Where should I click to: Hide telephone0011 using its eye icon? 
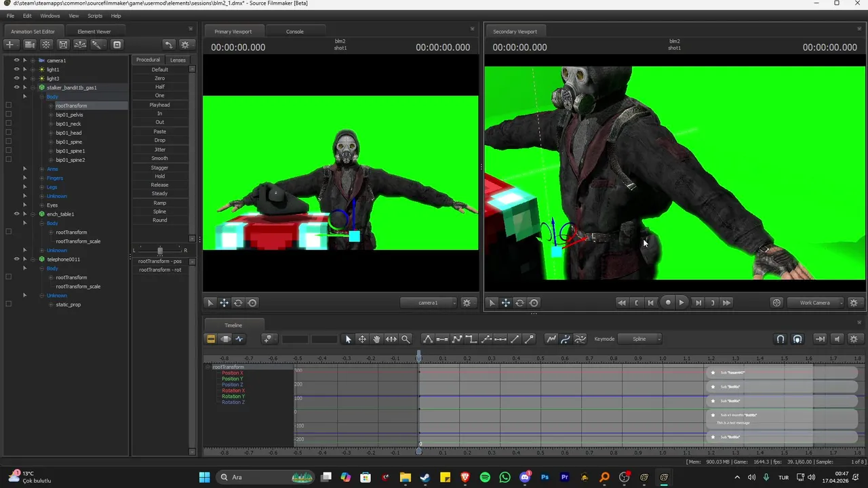click(16, 259)
